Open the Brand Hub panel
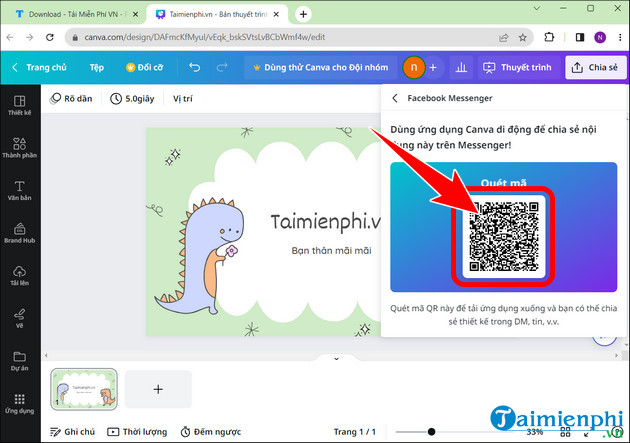Viewport: 630px width, 443px height. (19, 233)
